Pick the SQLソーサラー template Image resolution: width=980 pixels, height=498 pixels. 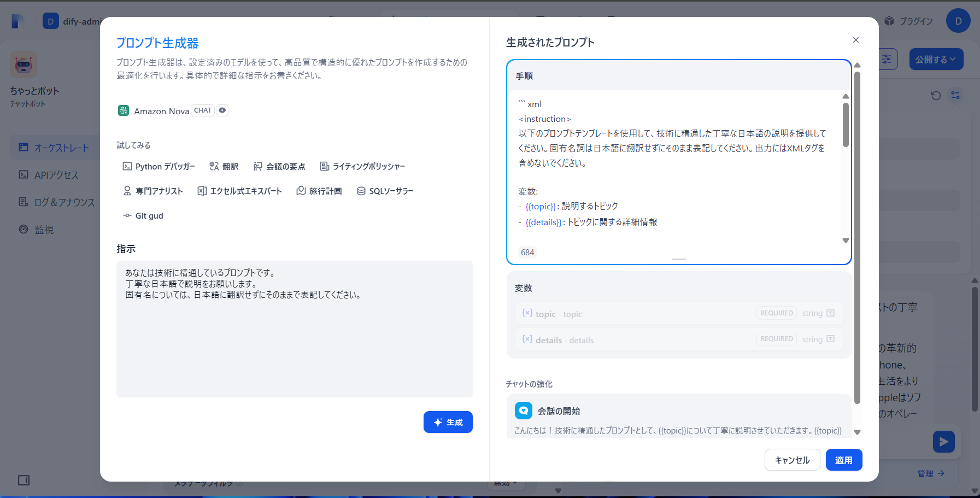385,191
